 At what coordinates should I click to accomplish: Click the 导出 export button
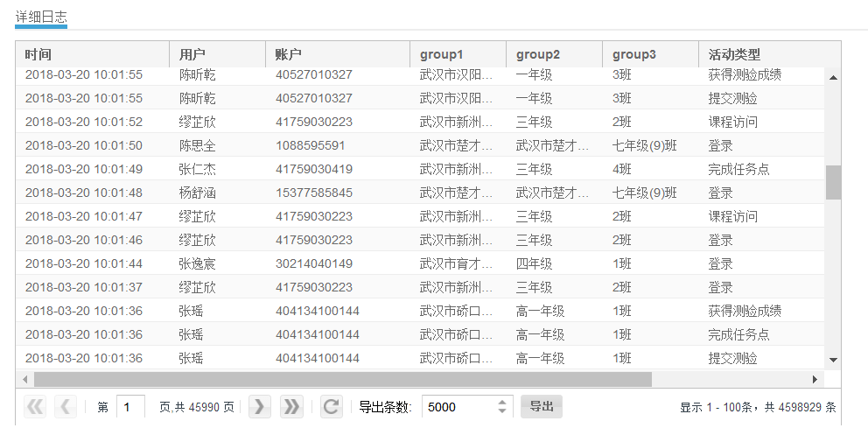pos(542,406)
